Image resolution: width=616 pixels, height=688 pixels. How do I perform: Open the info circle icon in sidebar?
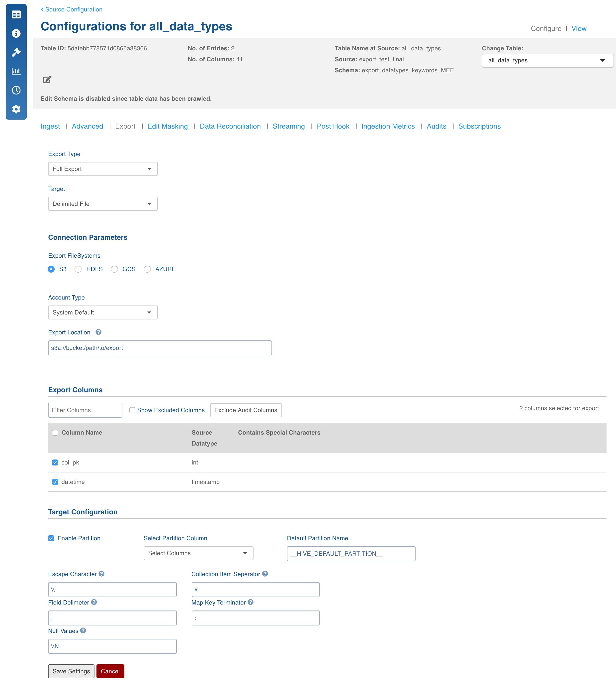16,33
